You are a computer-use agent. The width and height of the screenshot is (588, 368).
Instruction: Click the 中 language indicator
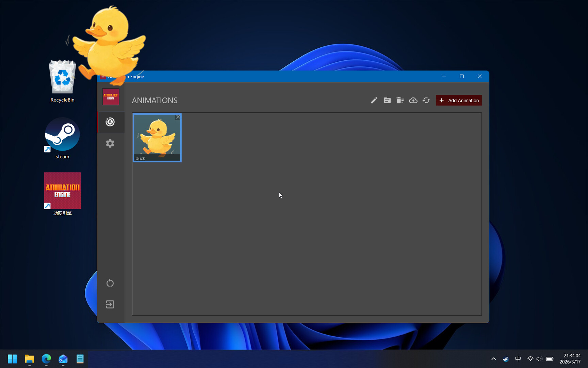tap(518, 359)
